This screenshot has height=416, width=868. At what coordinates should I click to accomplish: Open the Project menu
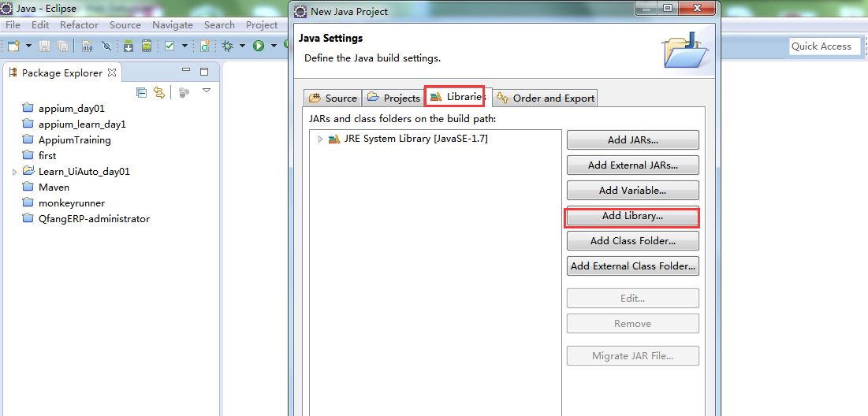coord(262,25)
